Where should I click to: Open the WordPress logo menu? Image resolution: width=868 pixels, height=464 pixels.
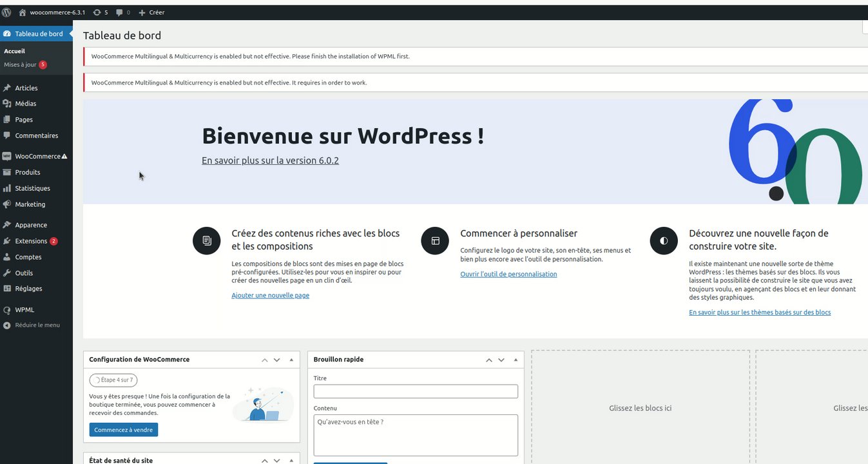click(6, 12)
